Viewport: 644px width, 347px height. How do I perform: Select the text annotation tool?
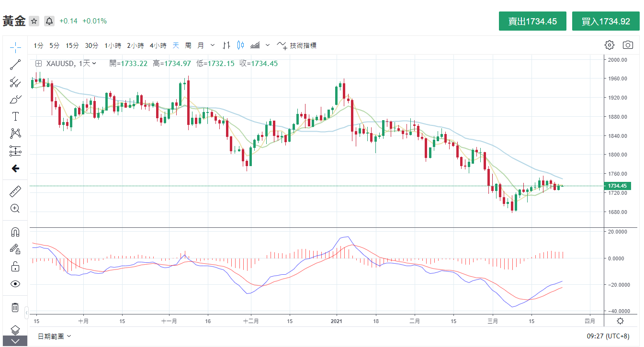pyautogui.click(x=15, y=117)
